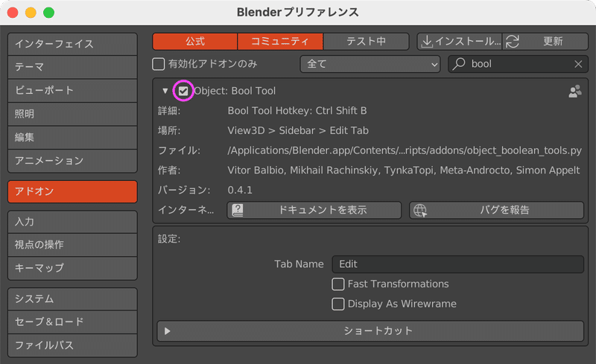Click バグを報告 button
Image resolution: width=596 pixels, height=364 pixels.
[496, 210]
